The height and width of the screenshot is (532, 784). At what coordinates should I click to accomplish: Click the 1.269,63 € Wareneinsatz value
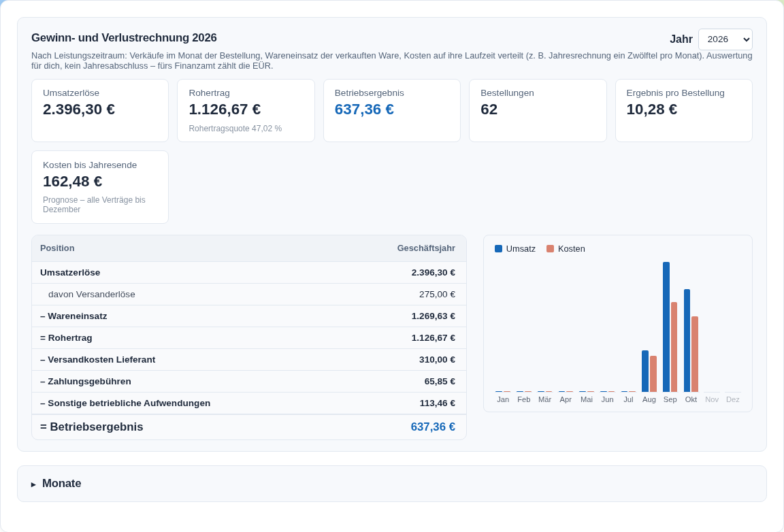[433, 316]
